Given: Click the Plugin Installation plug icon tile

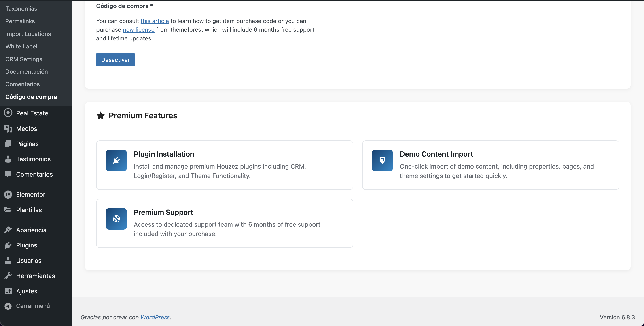Looking at the screenshot, I should [116, 161].
